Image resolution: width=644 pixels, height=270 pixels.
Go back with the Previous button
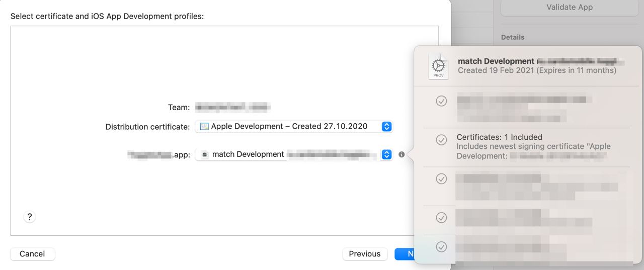click(x=365, y=254)
